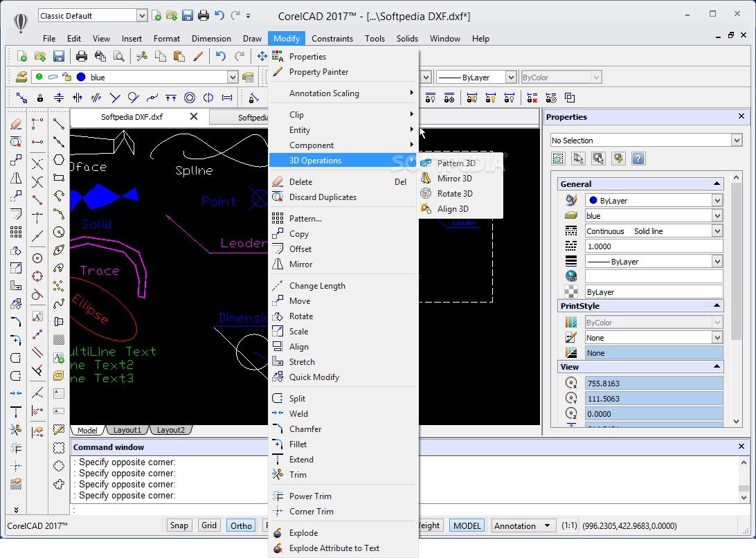The image size is (756, 558).
Task: Toggle layer visibility green dot in layer box
Action: click(x=39, y=77)
